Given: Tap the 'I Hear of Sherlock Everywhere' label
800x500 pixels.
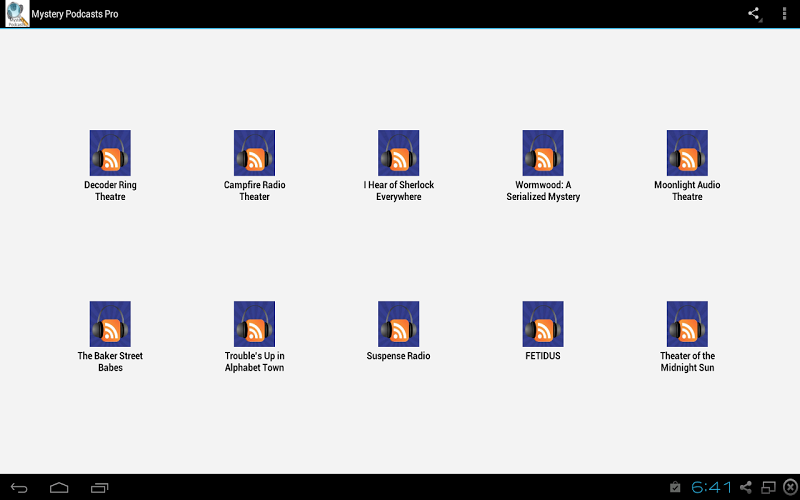Looking at the screenshot, I should pos(398,191).
